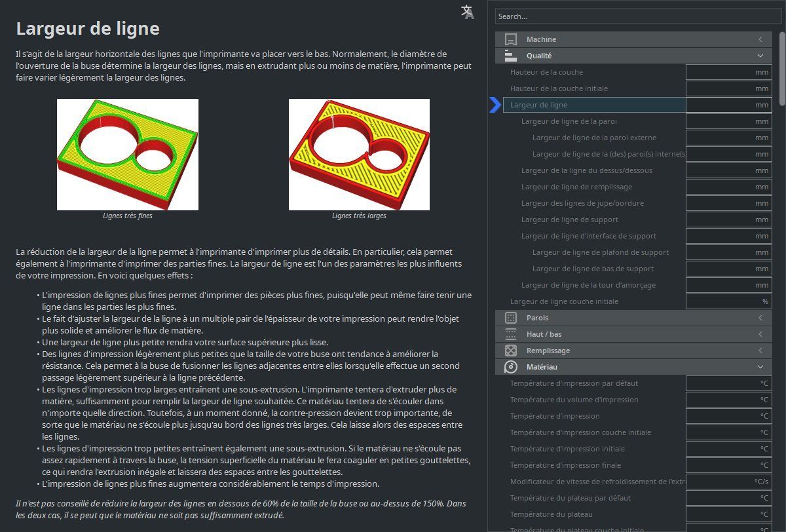This screenshot has width=786, height=532.
Task: Click the Search settings field
Action: point(639,16)
